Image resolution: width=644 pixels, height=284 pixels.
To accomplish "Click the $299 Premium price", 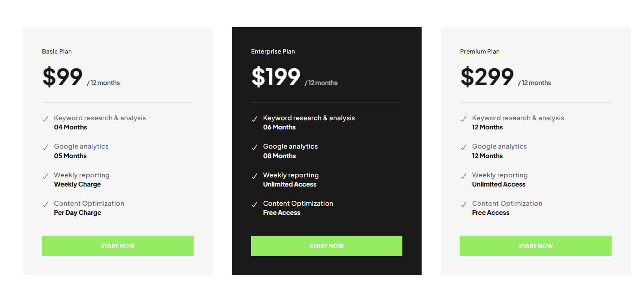I will pyautogui.click(x=487, y=77).
